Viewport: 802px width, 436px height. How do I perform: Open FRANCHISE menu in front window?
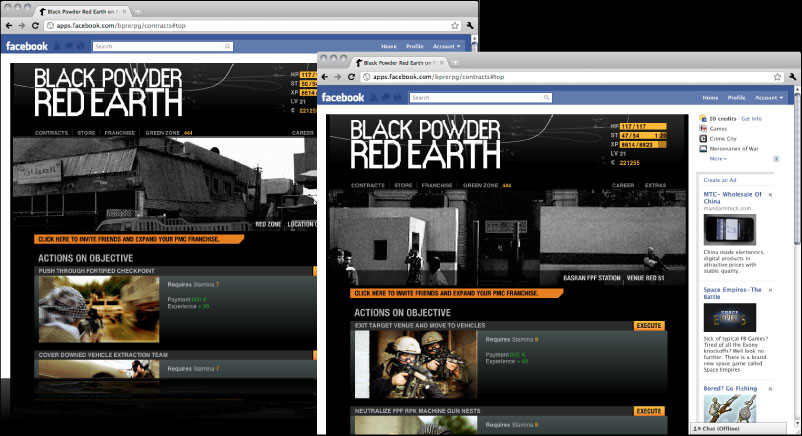point(437,185)
